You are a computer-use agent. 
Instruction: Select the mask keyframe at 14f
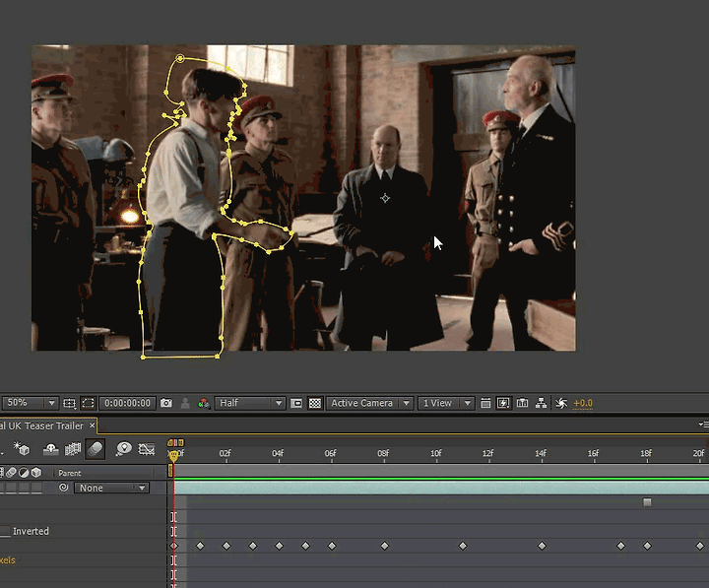[x=542, y=546]
